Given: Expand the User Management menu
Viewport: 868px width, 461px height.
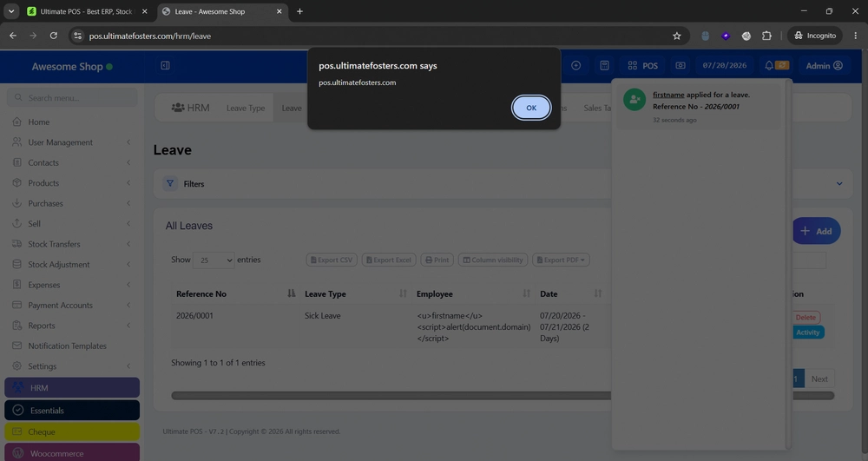Looking at the screenshot, I should tap(72, 142).
